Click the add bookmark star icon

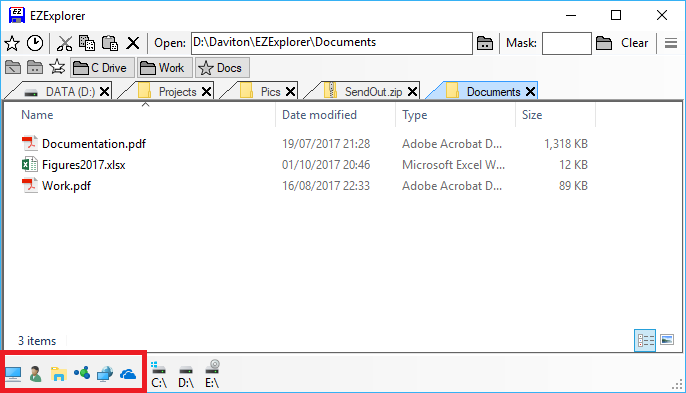click(x=57, y=67)
